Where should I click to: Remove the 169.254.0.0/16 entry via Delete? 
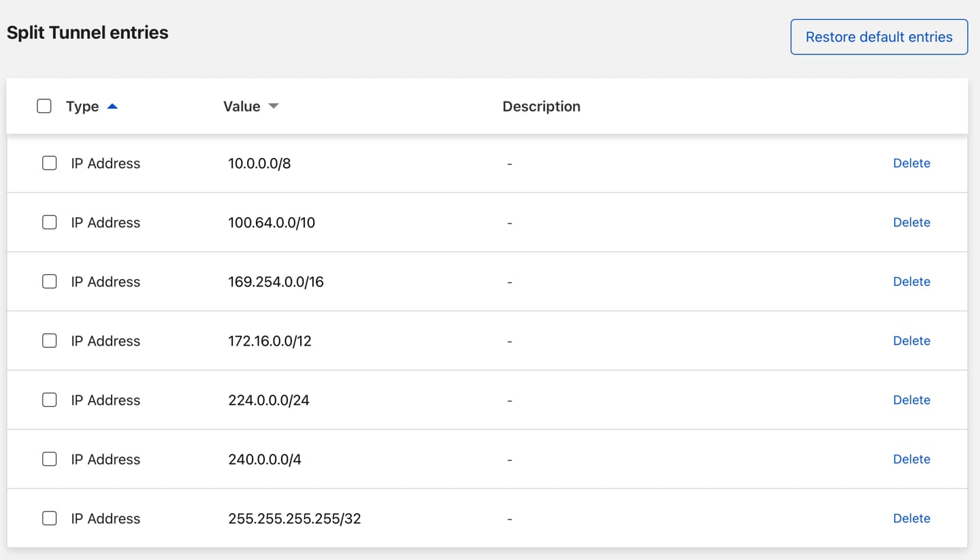click(912, 281)
